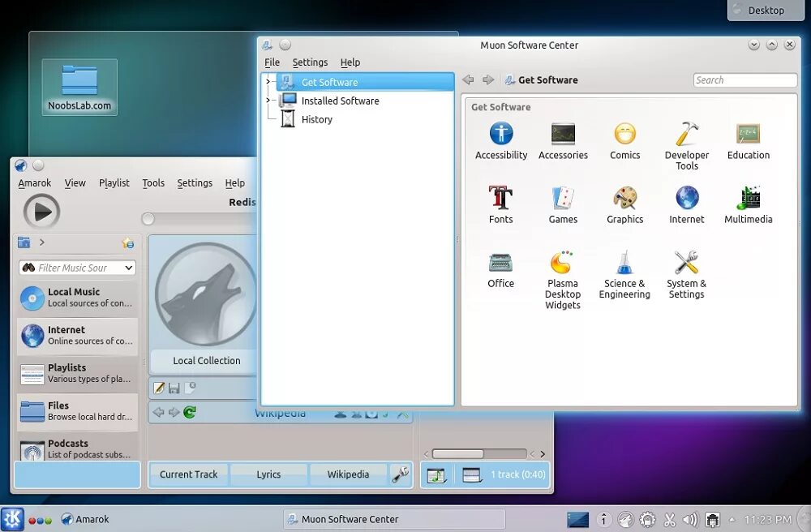Click the Amarok media sources home icon
Image resolution: width=811 pixels, height=532 pixels.
click(24, 242)
